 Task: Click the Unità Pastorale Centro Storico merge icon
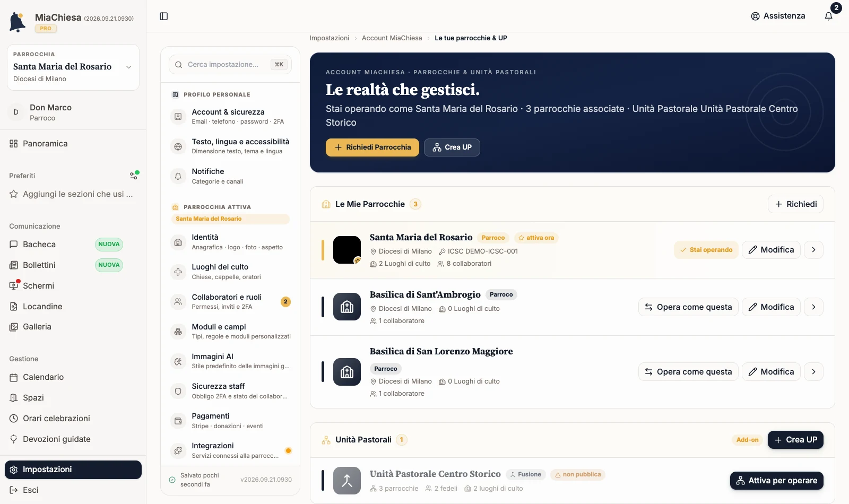tap(347, 481)
